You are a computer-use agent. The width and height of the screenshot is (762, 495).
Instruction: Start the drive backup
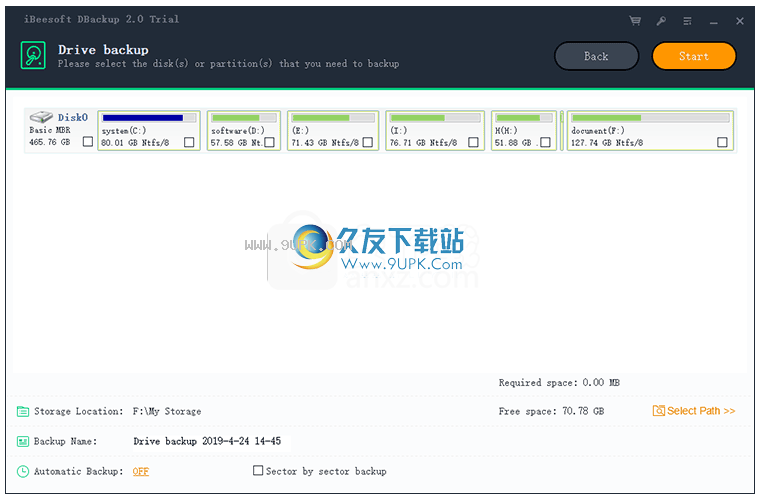click(x=694, y=56)
